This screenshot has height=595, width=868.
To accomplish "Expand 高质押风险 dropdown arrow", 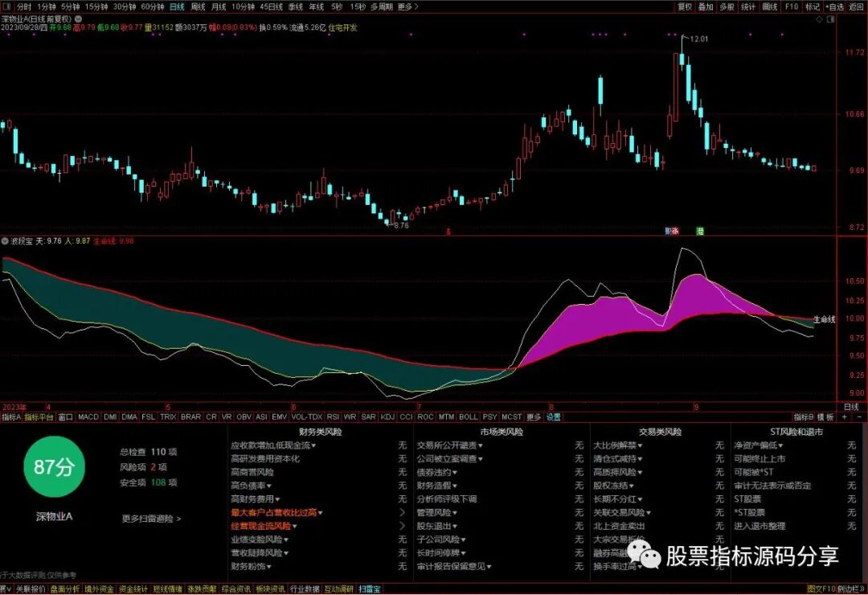I will (640, 473).
